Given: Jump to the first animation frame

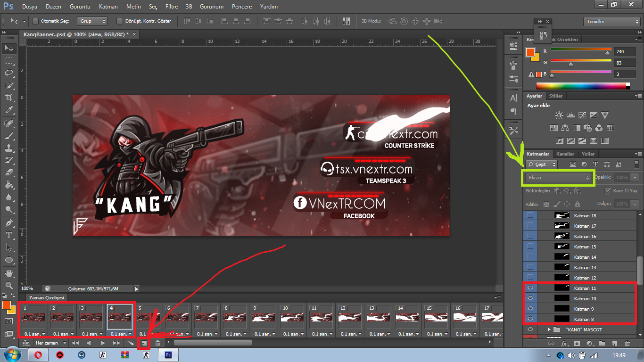Looking at the screenshot, I should pyautogui.click(x=75, y=343).
